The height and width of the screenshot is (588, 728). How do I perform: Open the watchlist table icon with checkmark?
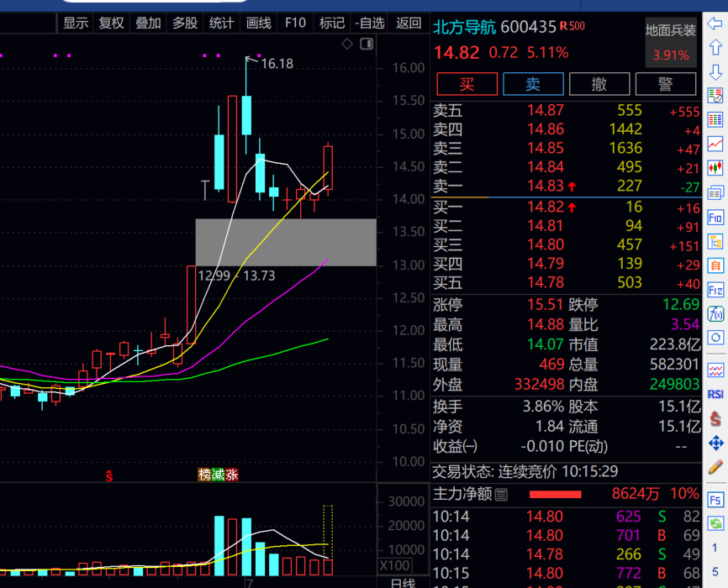click(715, 96)
